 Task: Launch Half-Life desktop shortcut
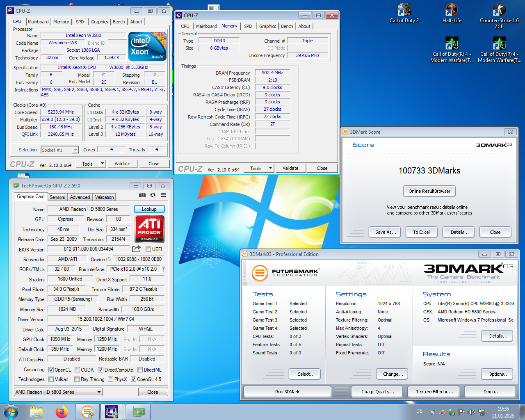pos(452,13)
